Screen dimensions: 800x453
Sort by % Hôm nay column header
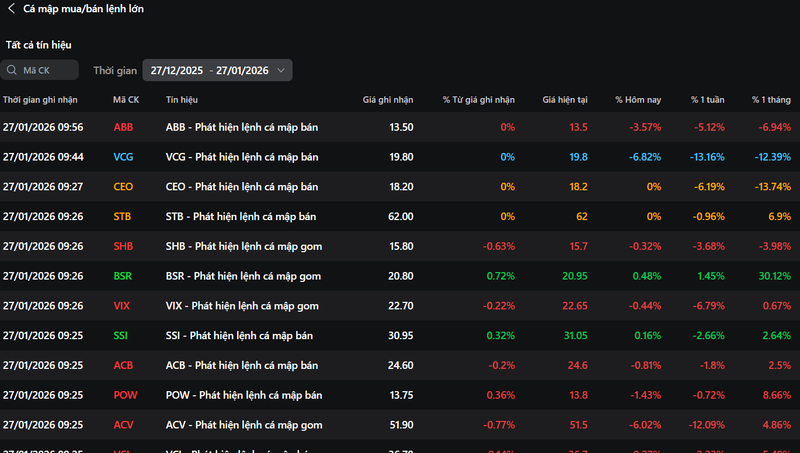(x=638, y=99)
